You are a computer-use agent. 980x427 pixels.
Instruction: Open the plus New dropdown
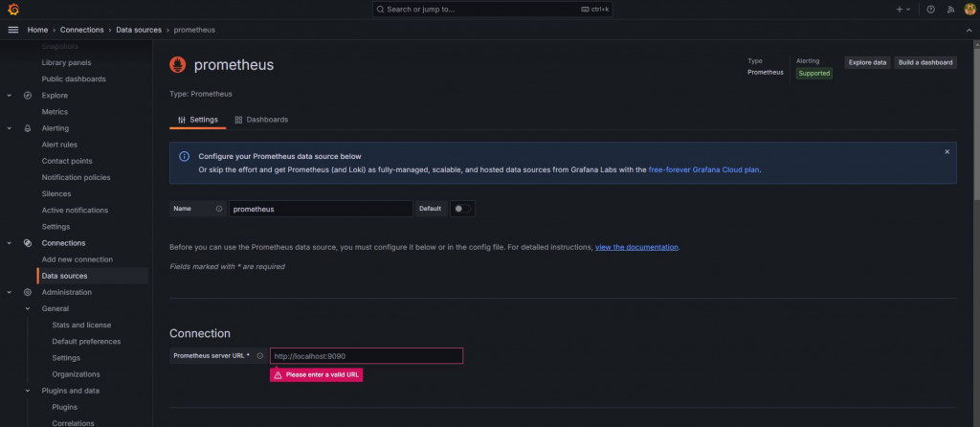(x=903, y=9)
